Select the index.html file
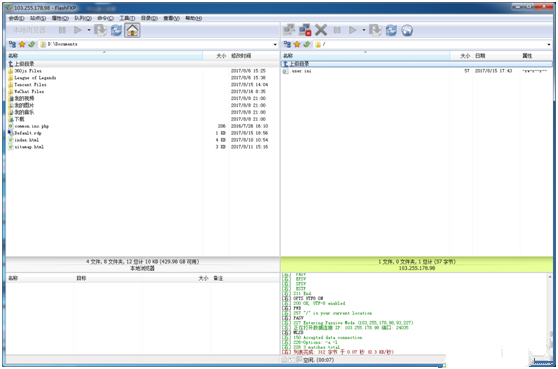 click(143, 140)
